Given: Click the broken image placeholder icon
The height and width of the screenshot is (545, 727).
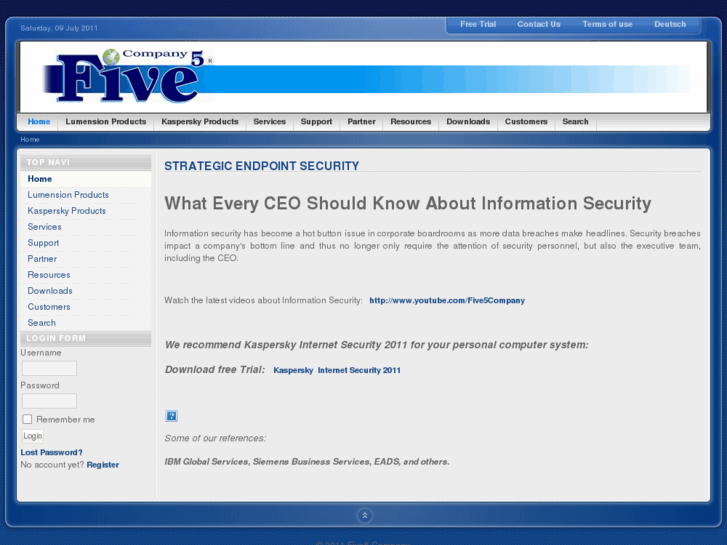Looking at the screenshot, I should tap(172, 416).
